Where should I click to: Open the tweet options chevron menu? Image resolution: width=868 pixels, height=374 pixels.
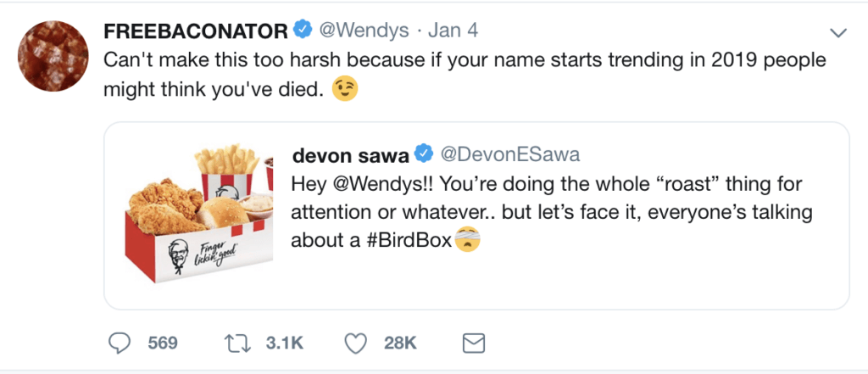click(838, 32)
